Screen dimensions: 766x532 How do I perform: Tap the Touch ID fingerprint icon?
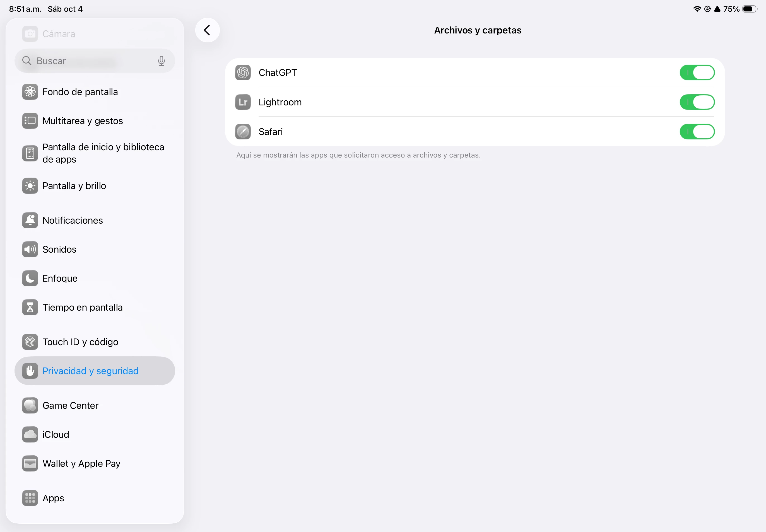click(x=30, y=342)
